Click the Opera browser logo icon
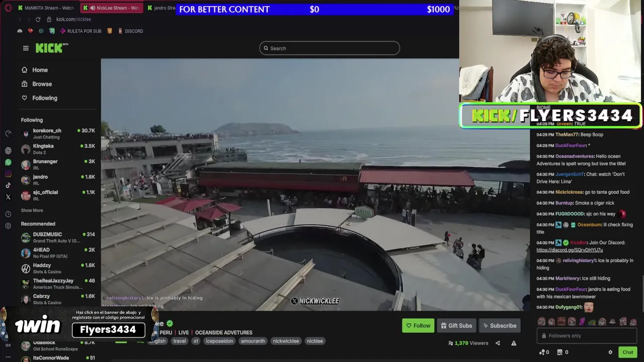 point(8,8)
